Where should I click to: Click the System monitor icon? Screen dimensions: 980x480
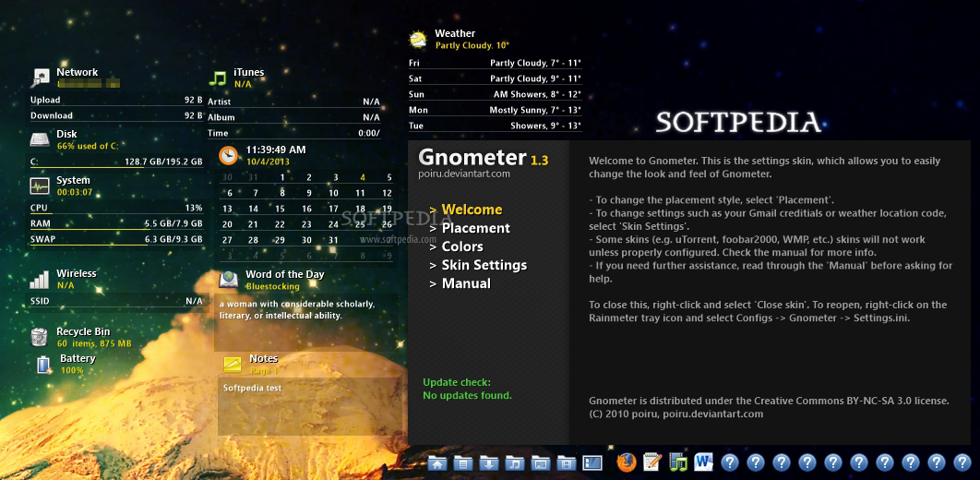click(x=40, y=186)
